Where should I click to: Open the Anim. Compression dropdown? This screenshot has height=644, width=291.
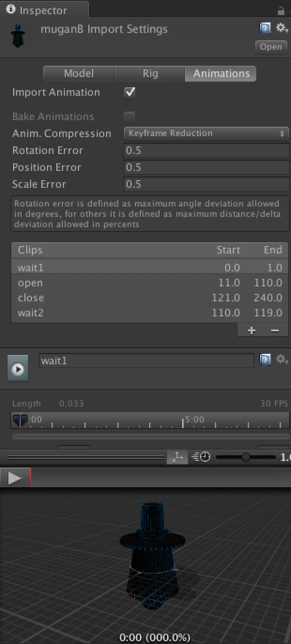pyautogui.click(x=206, y=133)
